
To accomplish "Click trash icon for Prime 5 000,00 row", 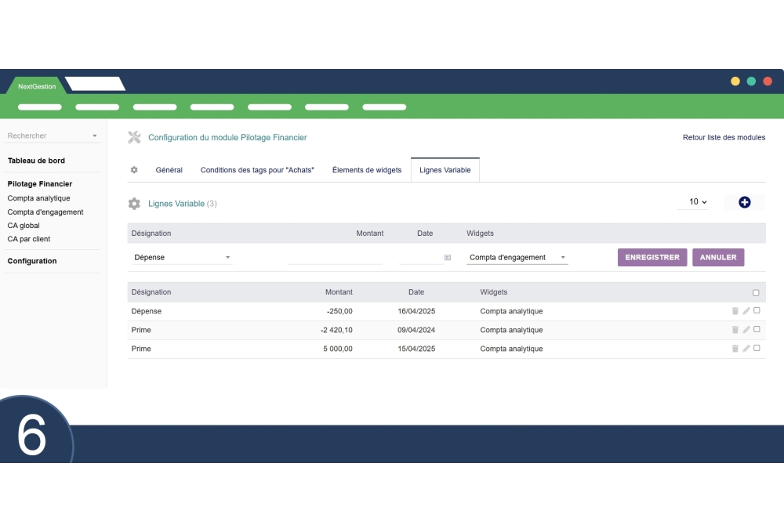I will (735, 349).
